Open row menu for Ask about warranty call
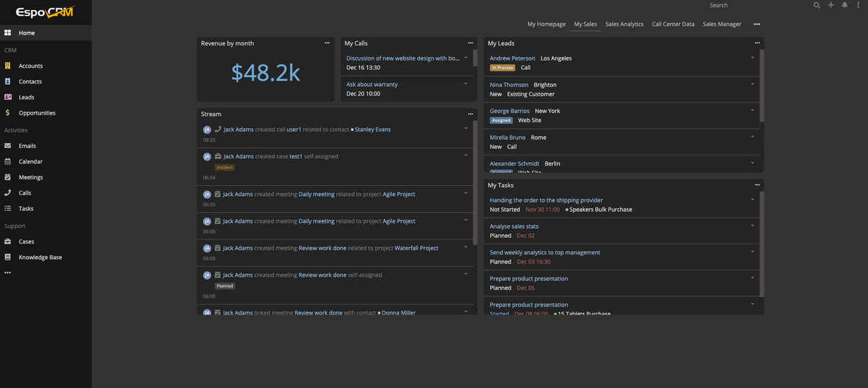868x388 pixels. [x=466, y=83]
